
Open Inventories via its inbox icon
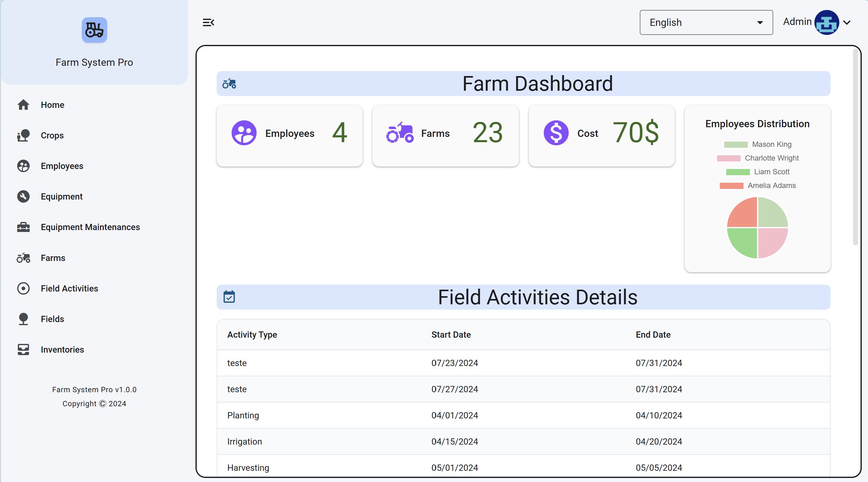point(23,349)
